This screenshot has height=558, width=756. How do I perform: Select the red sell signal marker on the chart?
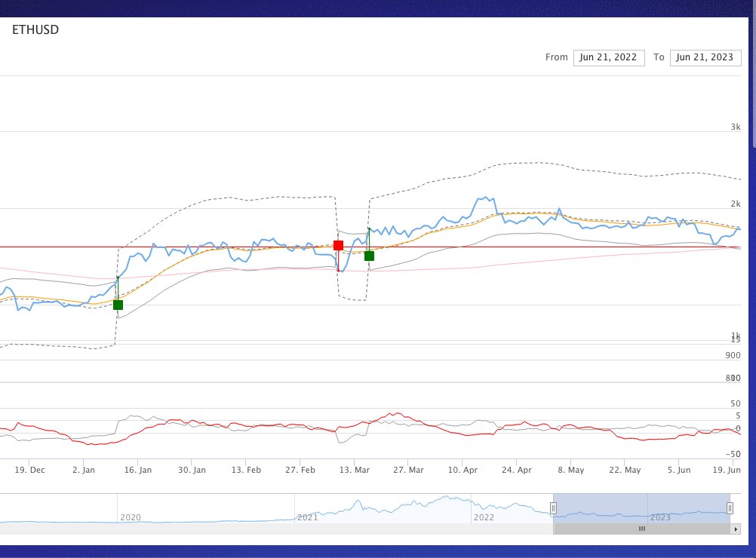coord(338,244)
